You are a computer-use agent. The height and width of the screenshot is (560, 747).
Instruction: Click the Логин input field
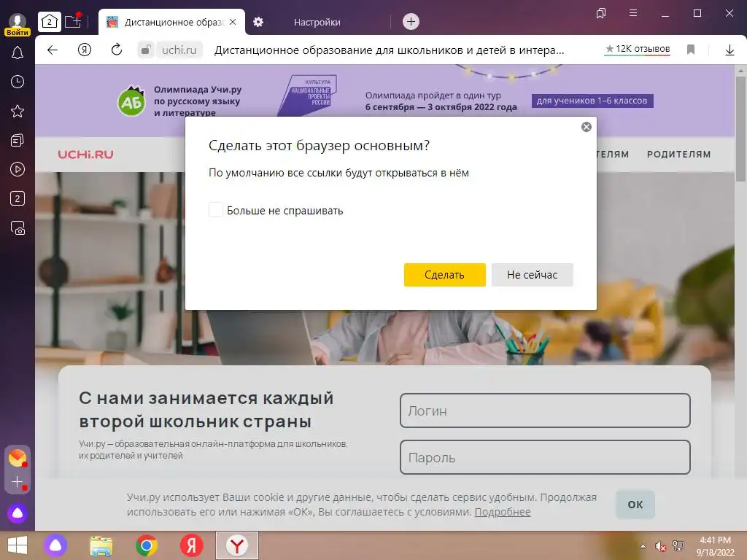(x=545, y=411)
